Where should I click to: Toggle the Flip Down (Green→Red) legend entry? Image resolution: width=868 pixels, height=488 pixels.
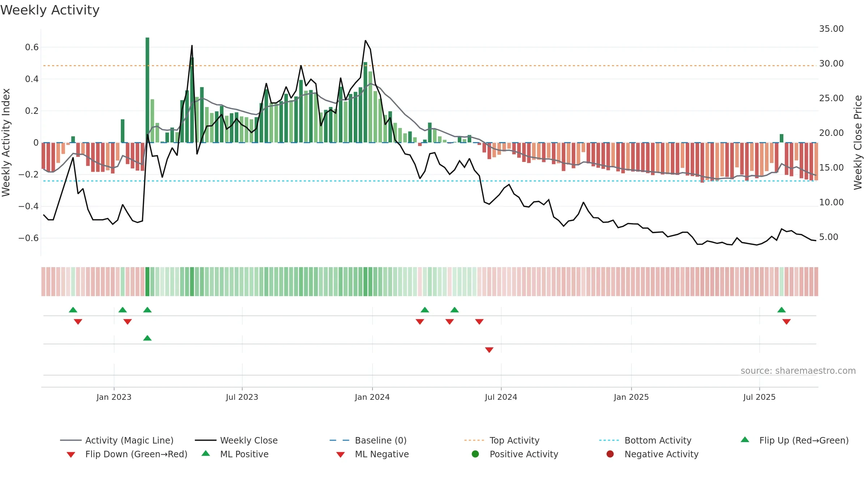point(127,454)
